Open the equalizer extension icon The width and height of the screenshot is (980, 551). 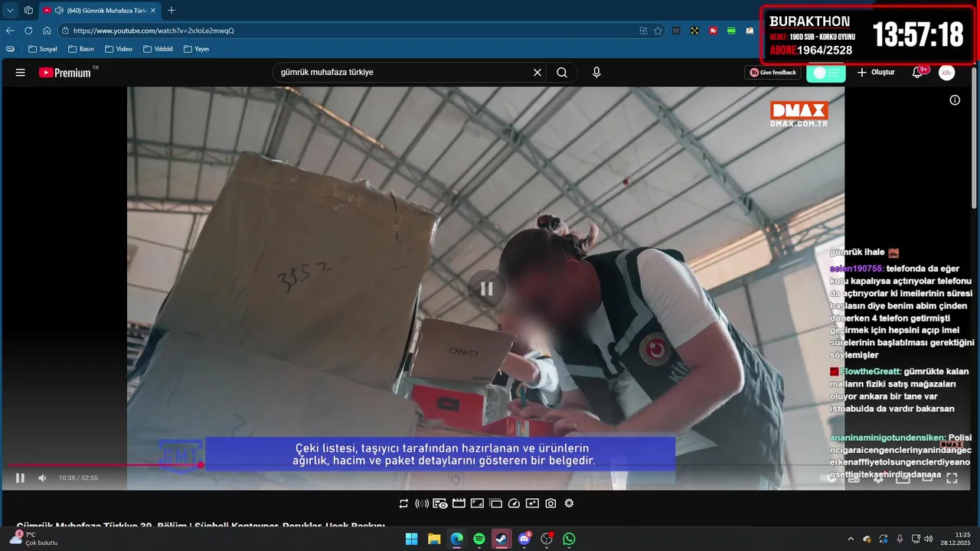point(677,31)
